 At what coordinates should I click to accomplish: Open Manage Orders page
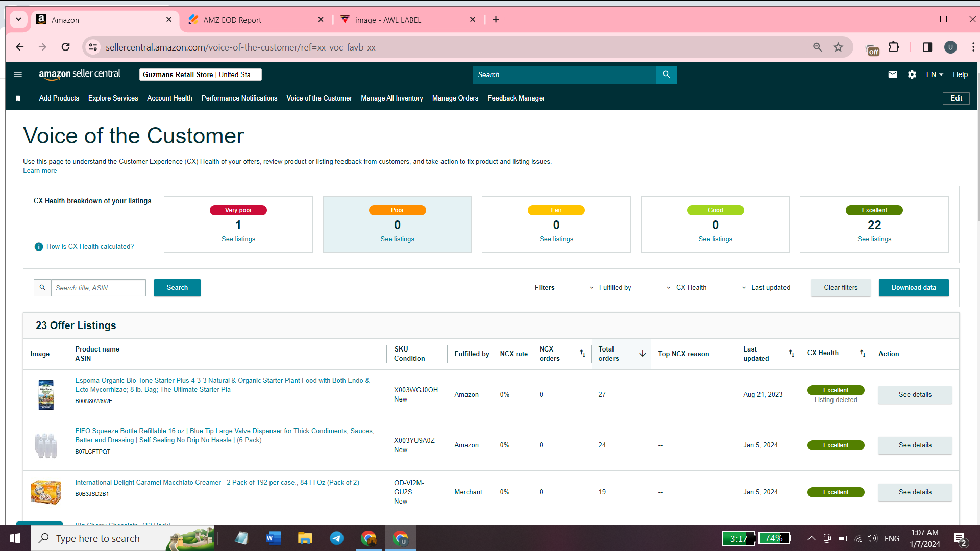point(455,98)
